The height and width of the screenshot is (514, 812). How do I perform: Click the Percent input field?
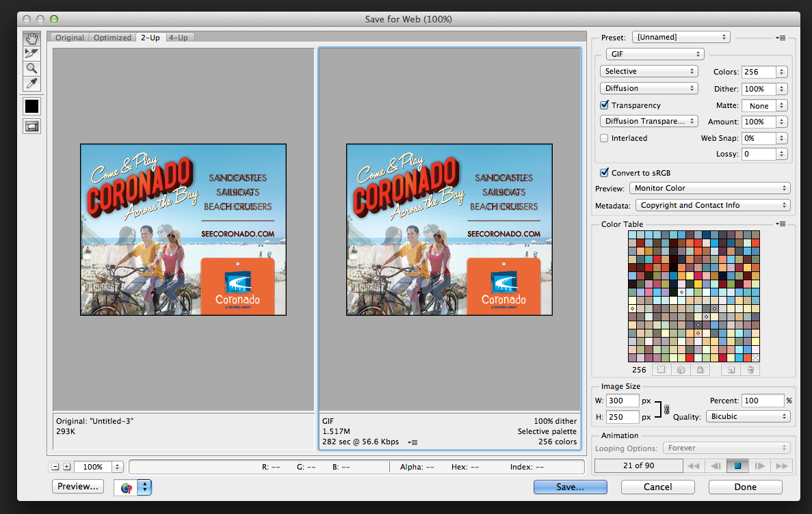click(x=763, y=401)
